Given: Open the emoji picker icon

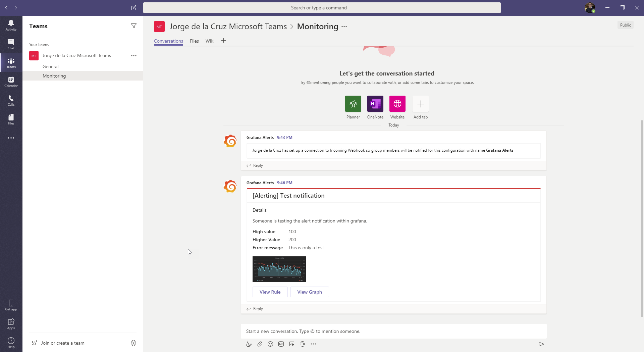Looking at the screenshot, I should pyautogui.click(x=270, y=344).
